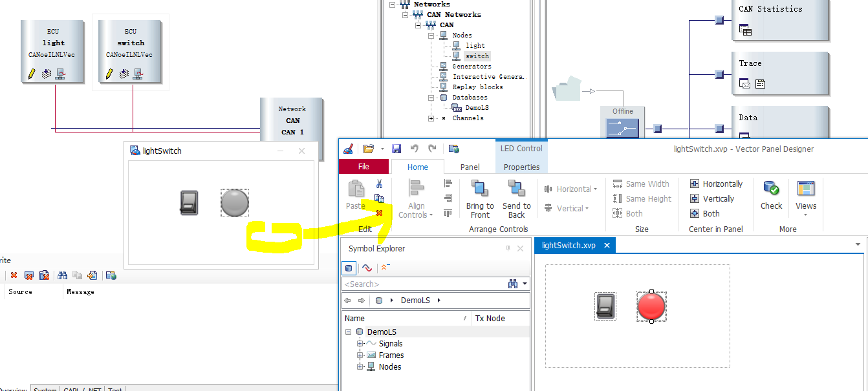Viewport: 868px width, 391px height.
Task: Click the node icon on switch ECU block
Action: point(138,74)
